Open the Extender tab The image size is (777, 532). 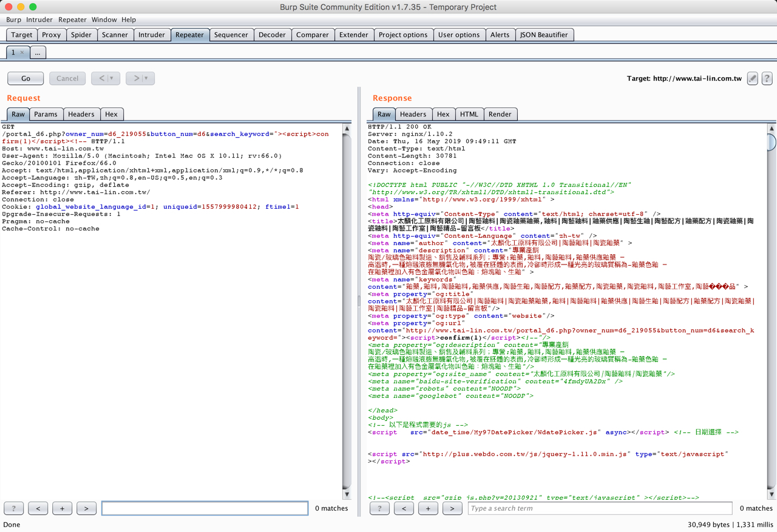(354, 35)
